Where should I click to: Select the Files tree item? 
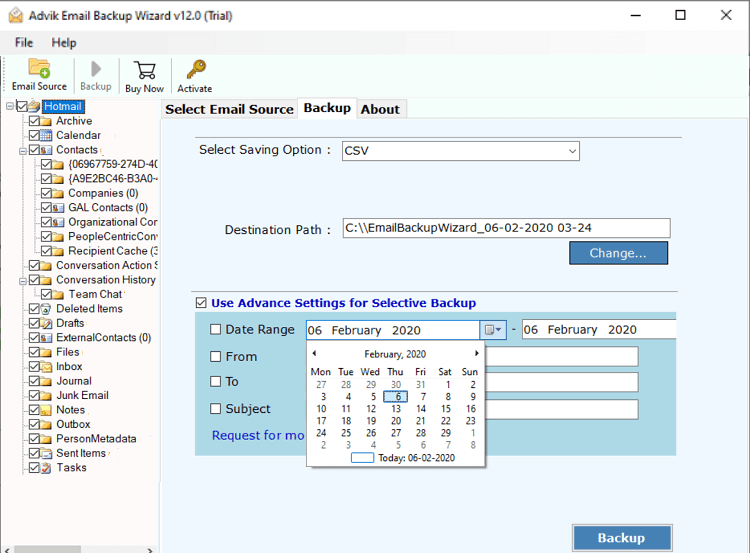(x=67, y=352)
